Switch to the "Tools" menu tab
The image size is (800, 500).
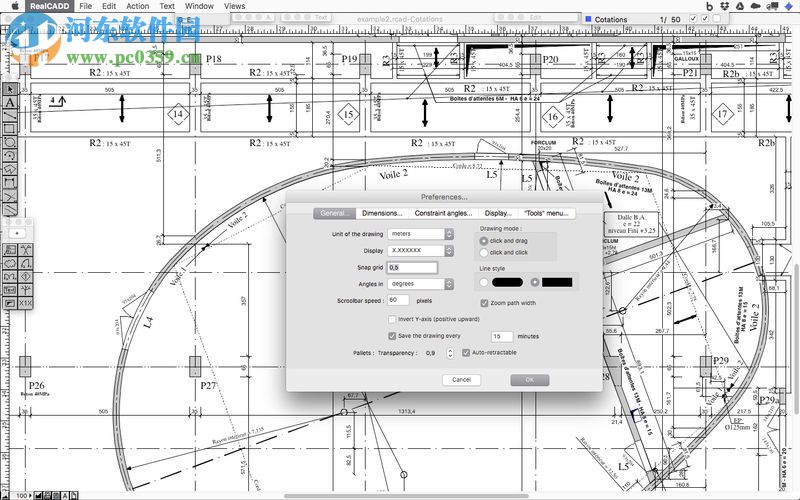[x=546, y=213]
